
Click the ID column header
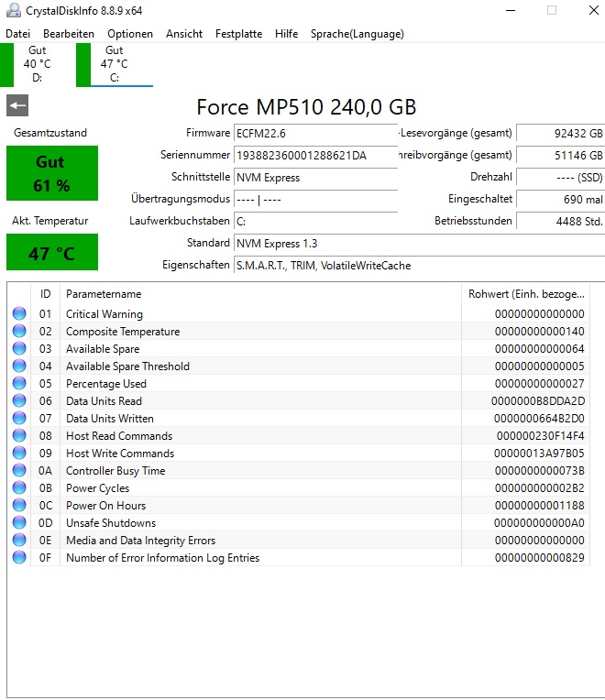46,294
